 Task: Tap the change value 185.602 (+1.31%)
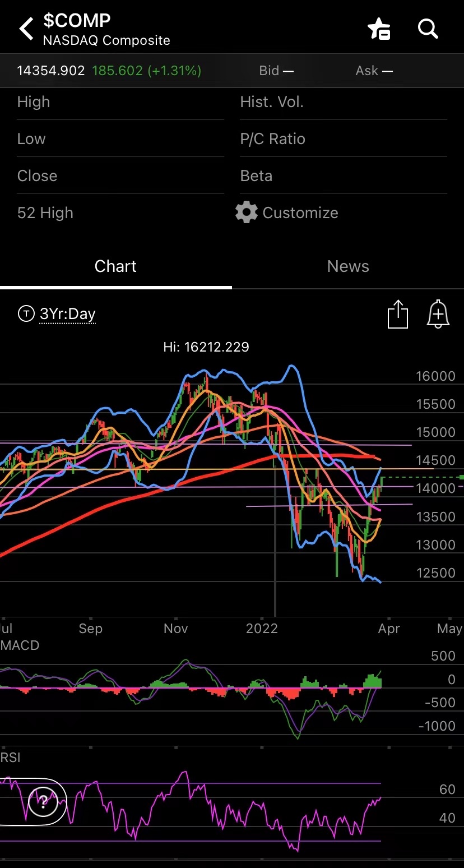pyautogui.click(x=147, y=71)
